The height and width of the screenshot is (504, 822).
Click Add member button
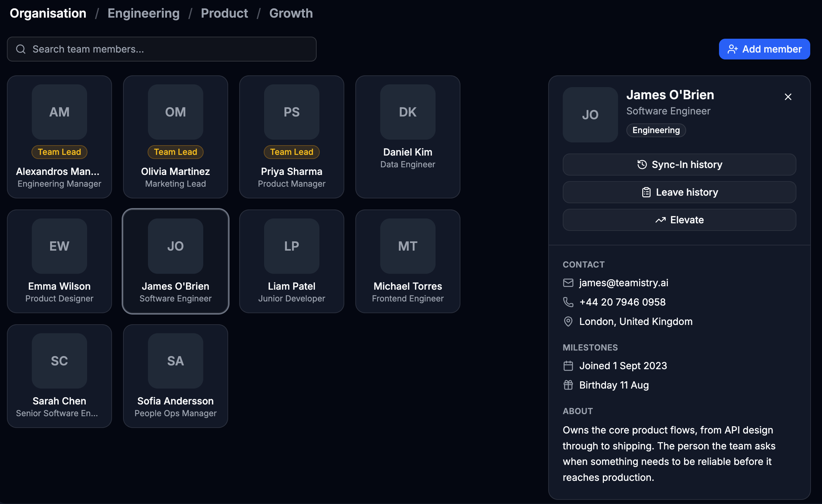coord(764,49)
